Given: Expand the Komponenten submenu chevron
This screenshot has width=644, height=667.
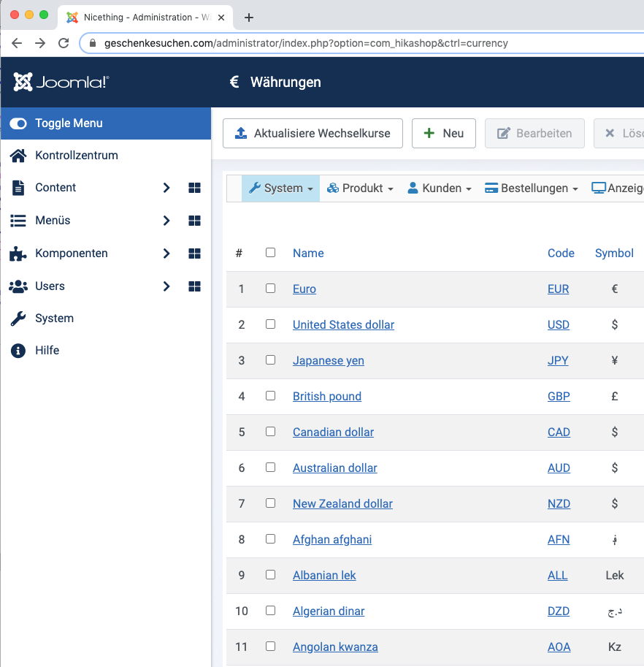Looking at the screenshot, I should coord(166,254).
